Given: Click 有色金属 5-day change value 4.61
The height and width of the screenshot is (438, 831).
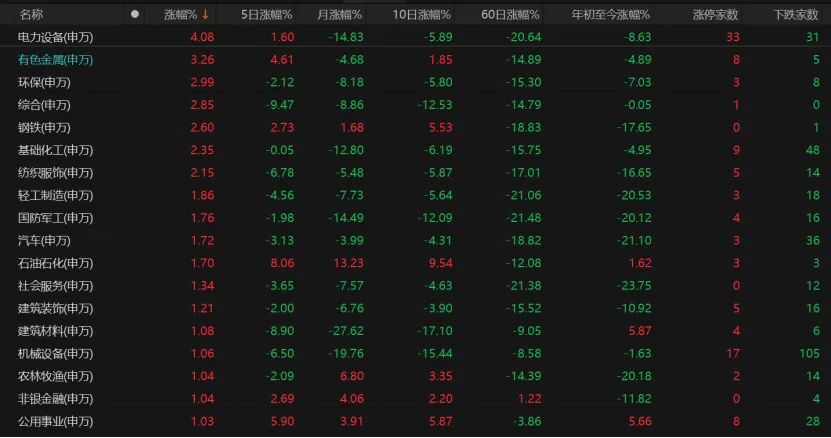Looking at the screenshot, I should [x=281, y=60].
